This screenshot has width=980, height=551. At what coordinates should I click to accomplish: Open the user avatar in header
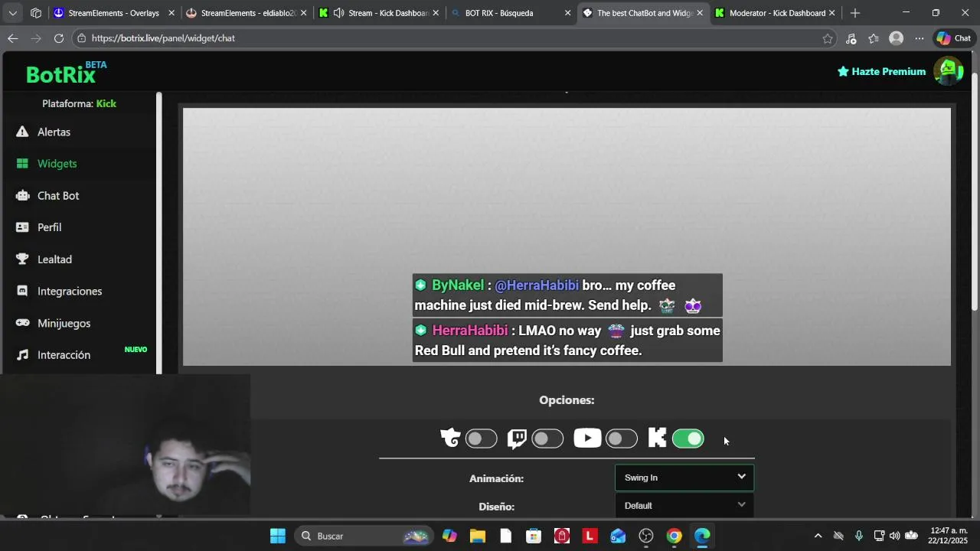click(948, 70)
